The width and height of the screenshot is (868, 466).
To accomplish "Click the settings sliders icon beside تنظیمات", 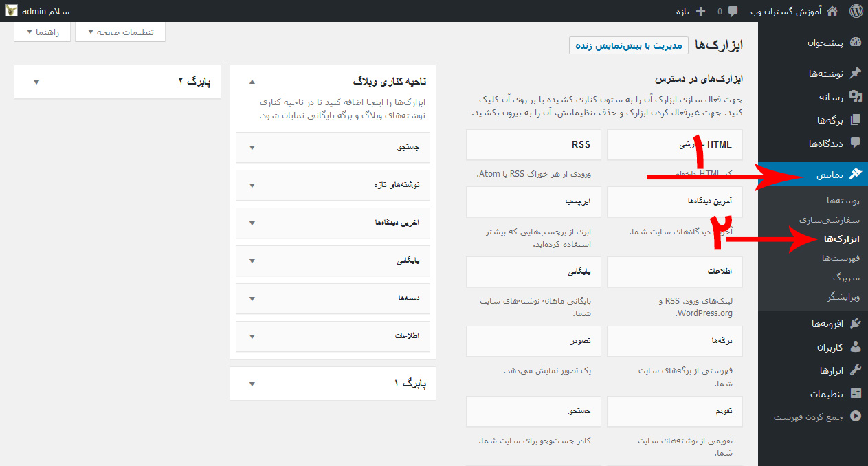I will click(x=856, y=394).
